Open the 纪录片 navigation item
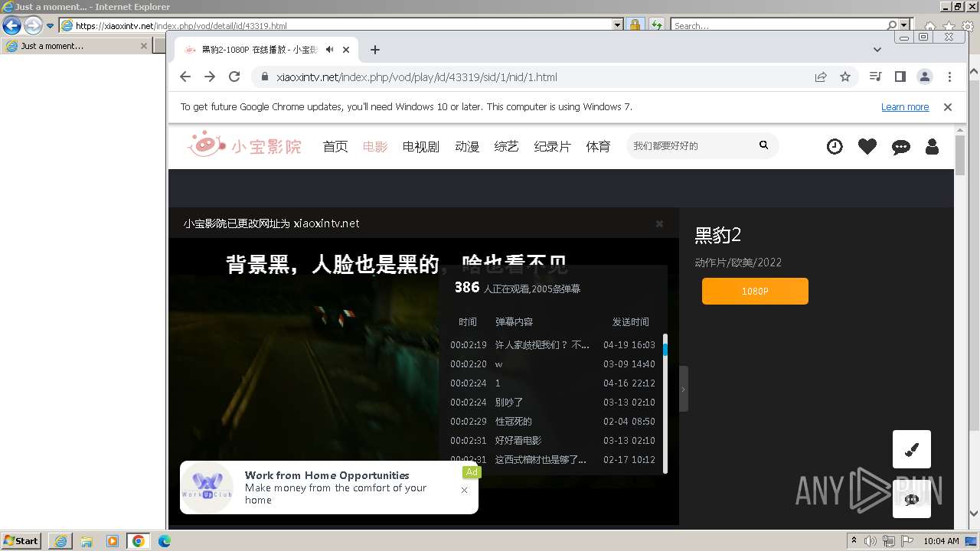Screen dimensions: 980x551 (553, 146)
